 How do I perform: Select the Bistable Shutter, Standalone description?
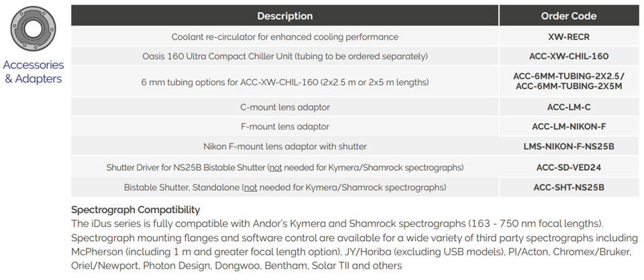click(x=284, y=187)
